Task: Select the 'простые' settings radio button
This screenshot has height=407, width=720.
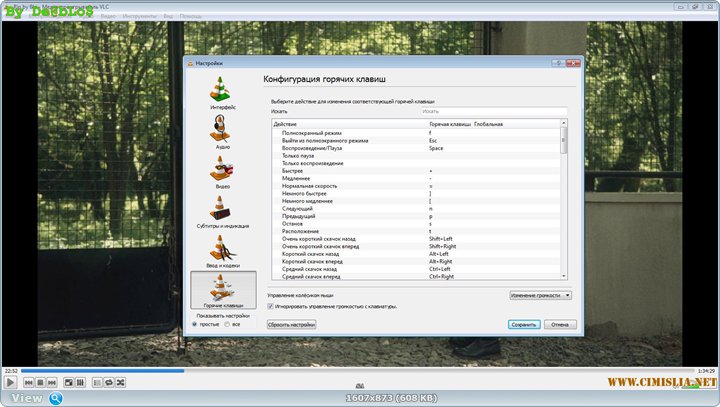Action: (196, 324)
